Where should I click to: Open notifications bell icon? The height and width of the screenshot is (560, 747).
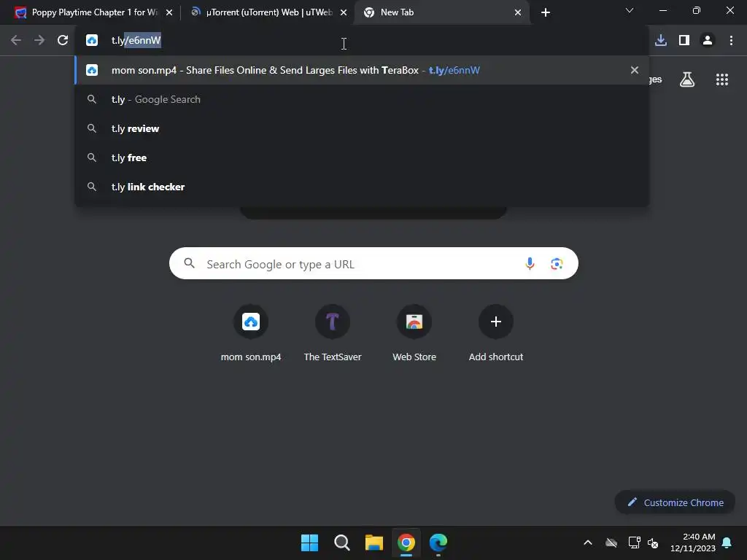tap(727, 542)
